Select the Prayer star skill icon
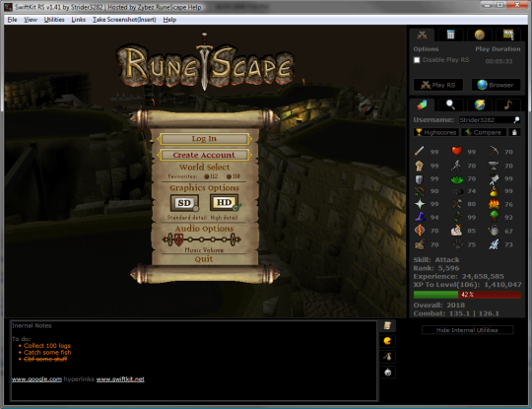The width and height of the screenshot is (532, 409). (x=420, y=204)
